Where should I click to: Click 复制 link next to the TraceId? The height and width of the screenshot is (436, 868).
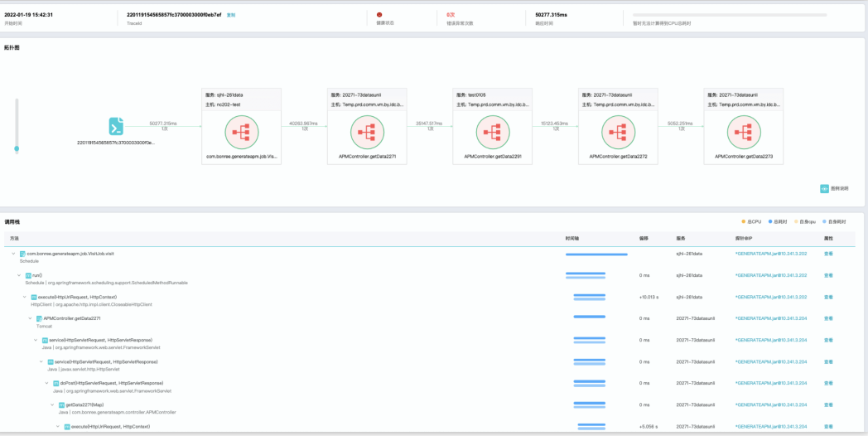231,15
